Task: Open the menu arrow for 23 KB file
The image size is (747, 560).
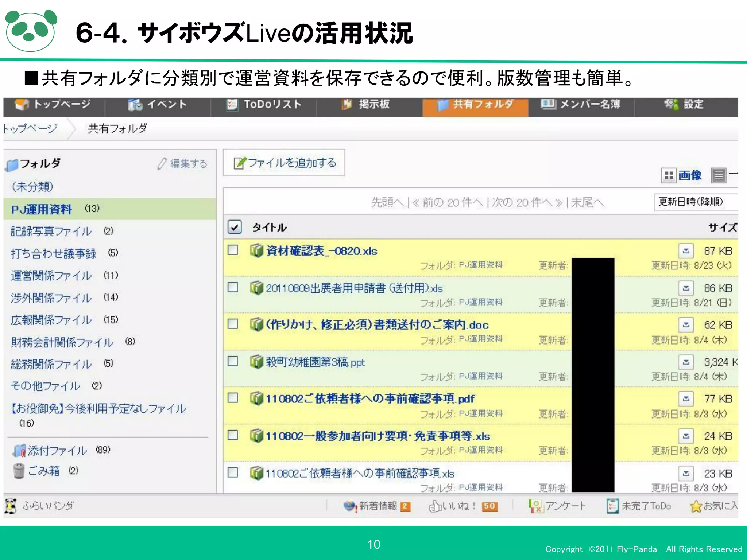Action: [x=686, y=473]
